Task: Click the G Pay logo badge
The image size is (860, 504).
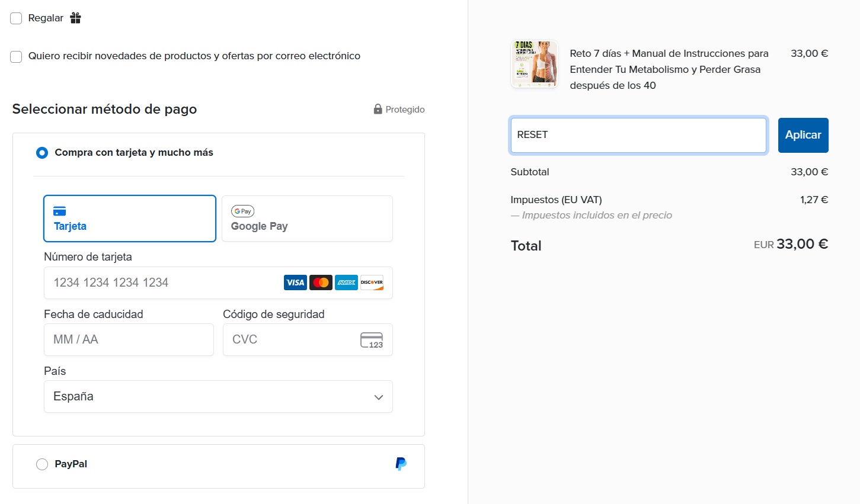Action: pyautogui.click(x=242, y=211)
